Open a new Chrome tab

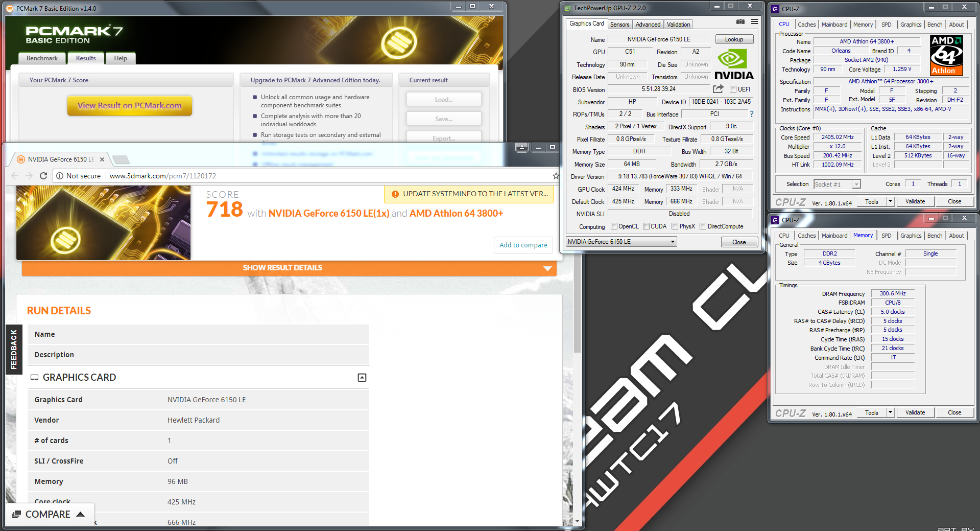[x=121, y=159]
